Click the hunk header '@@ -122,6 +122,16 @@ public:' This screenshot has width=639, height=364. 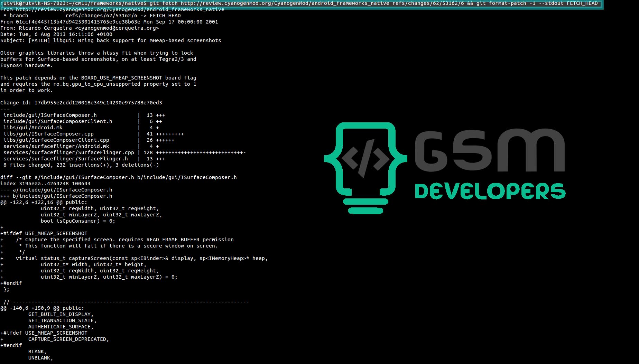44,202
